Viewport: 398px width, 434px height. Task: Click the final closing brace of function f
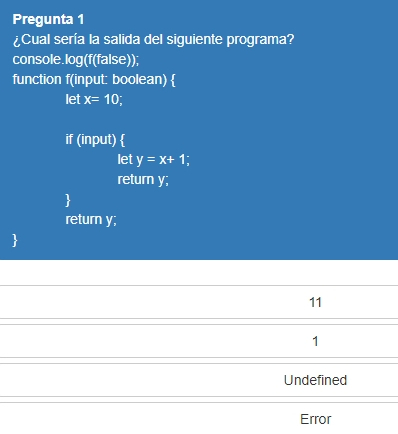[x=15, y=240]
